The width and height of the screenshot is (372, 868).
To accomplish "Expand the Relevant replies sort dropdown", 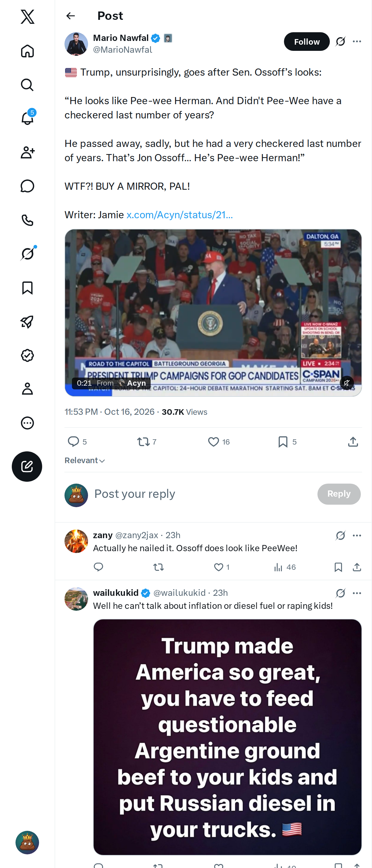I will (x=85, y=460).
